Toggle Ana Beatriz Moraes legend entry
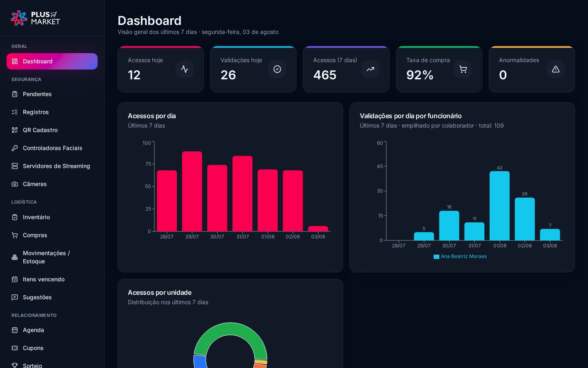This screenshot has width=588, height=368. 460,256
